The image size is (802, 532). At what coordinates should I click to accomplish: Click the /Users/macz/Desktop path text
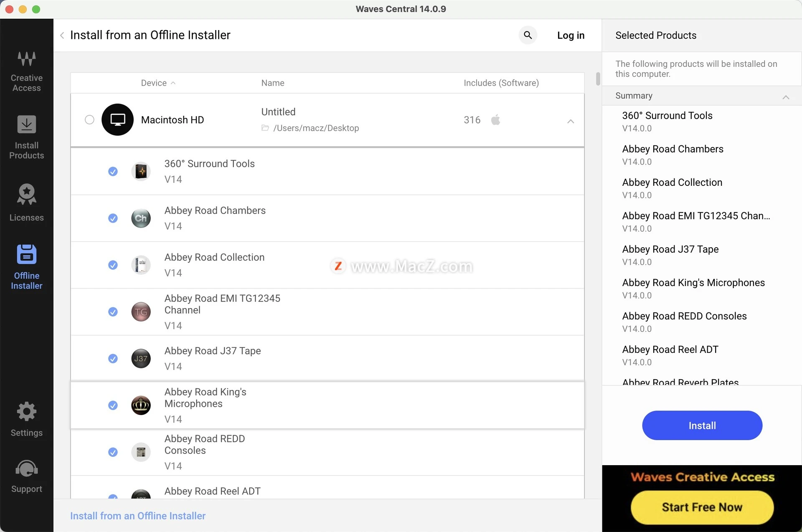pos(316,128)
